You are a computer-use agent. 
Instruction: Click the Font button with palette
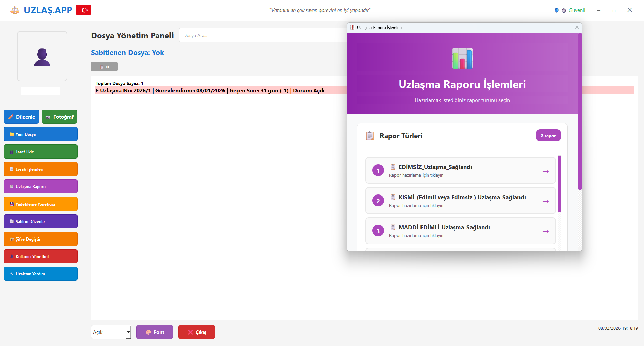click(155, 332)
